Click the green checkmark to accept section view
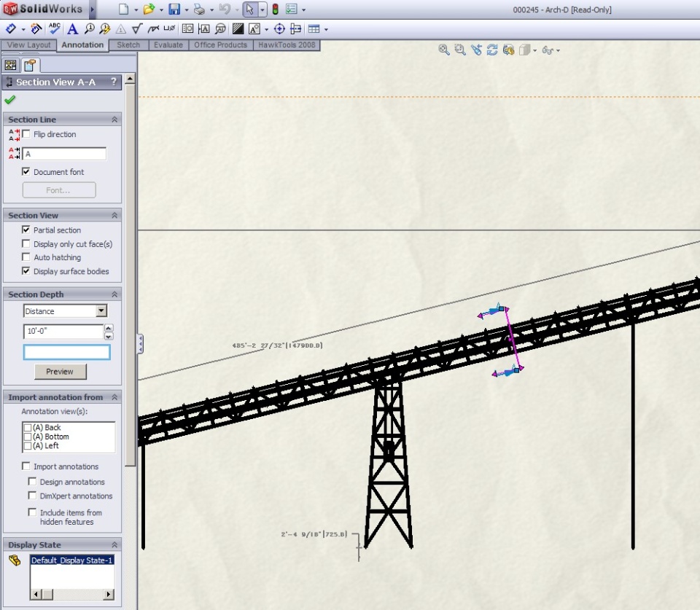The height and width of the screenshot is (610, 700). click(9, 100)
